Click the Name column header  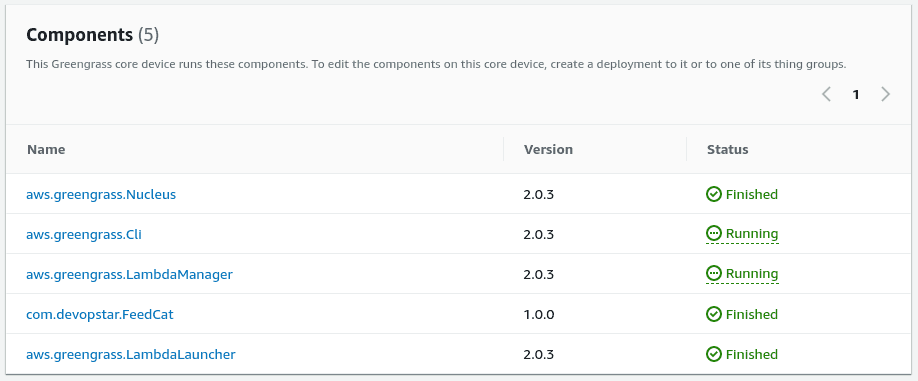[x=46, y=149]
